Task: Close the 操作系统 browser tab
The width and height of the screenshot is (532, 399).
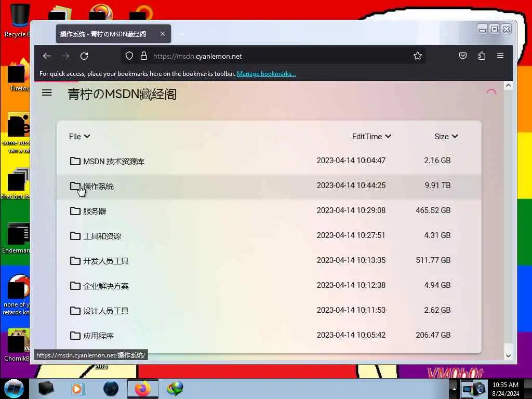Action: point(163,34)
